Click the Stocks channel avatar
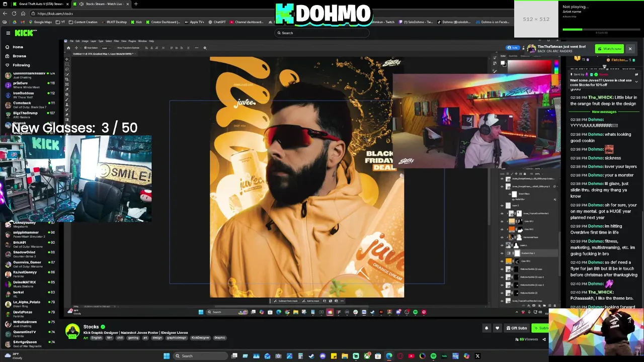The width and height of the screenshot is (644, 362). (x=72, y=331)
